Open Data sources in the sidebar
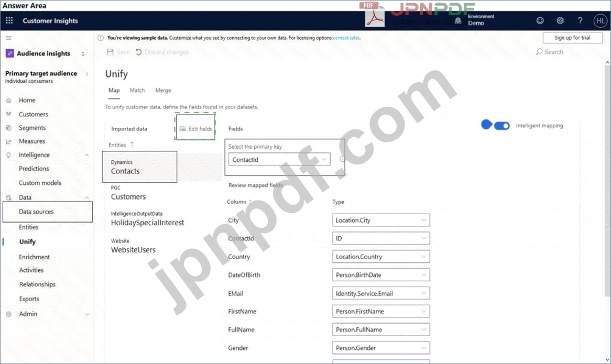Viewport: 611px width, 364px height. click(36, 212)
